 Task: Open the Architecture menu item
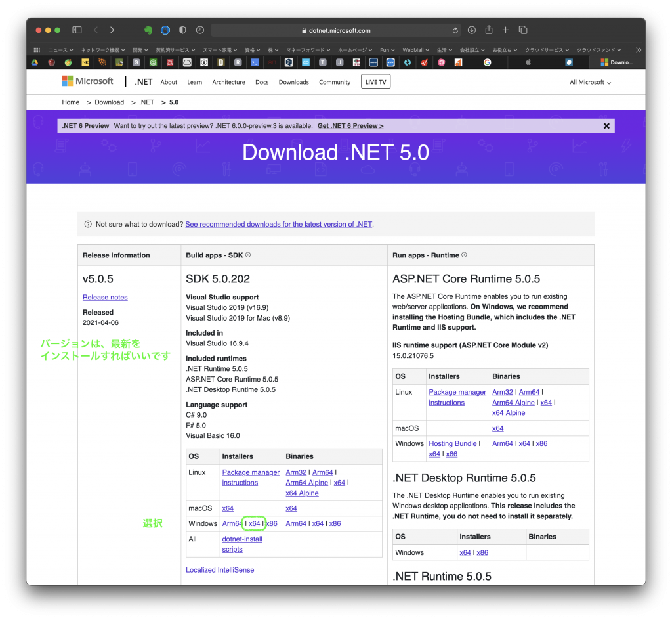[229, 82]
